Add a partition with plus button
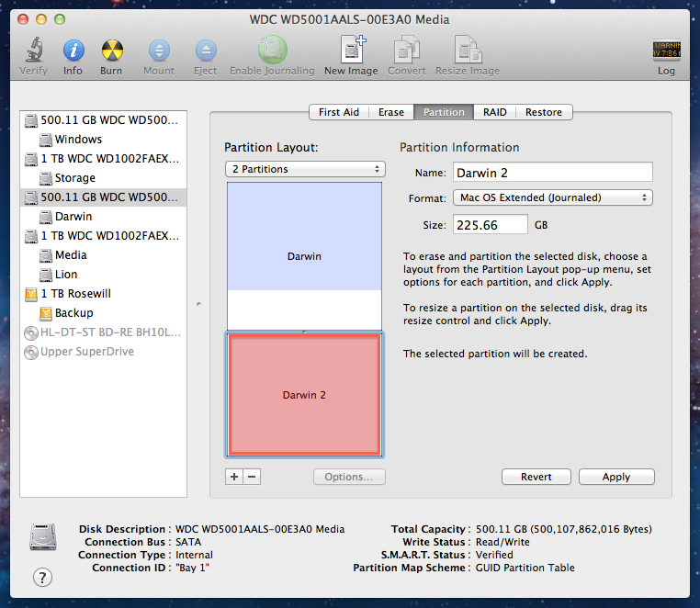The width and height of the screenshot is (700, 608). coord(234,477)
